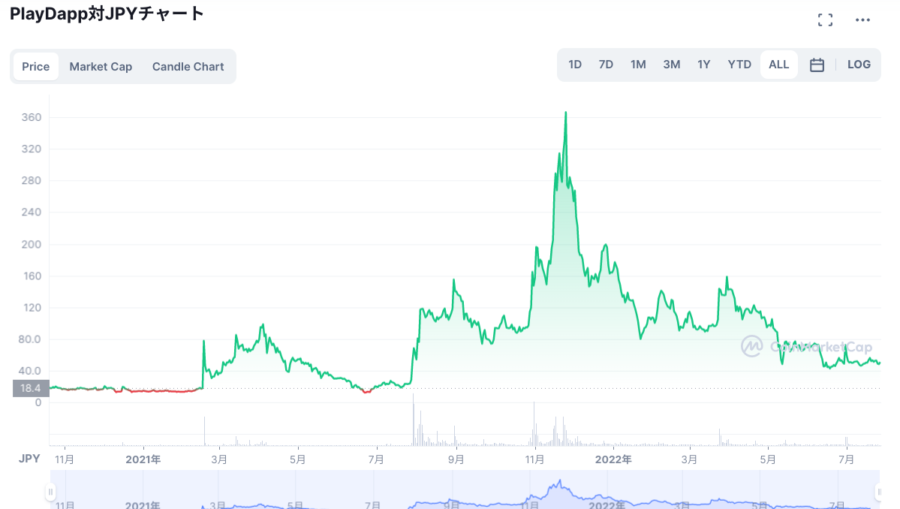The width and height of the screenshot is (900, 509).
Task: Choose YTD time range
Action: point(739,65)
